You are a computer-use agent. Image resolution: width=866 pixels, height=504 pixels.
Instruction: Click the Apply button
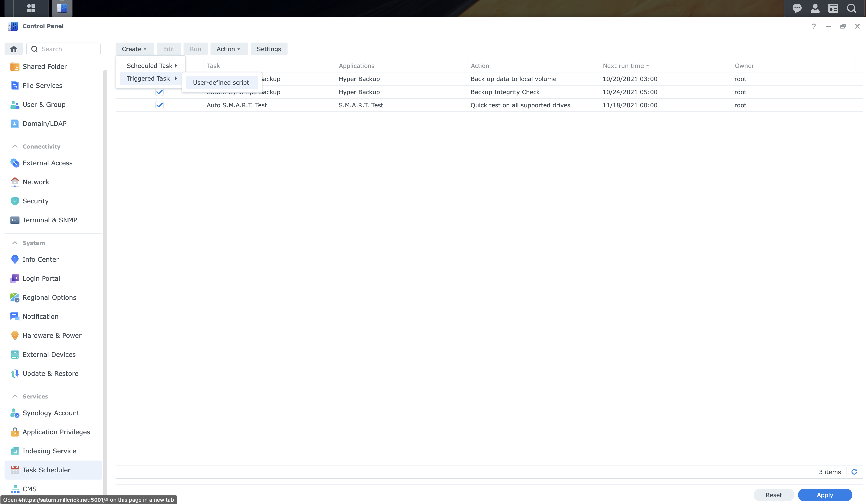click(x=825, y=495)
